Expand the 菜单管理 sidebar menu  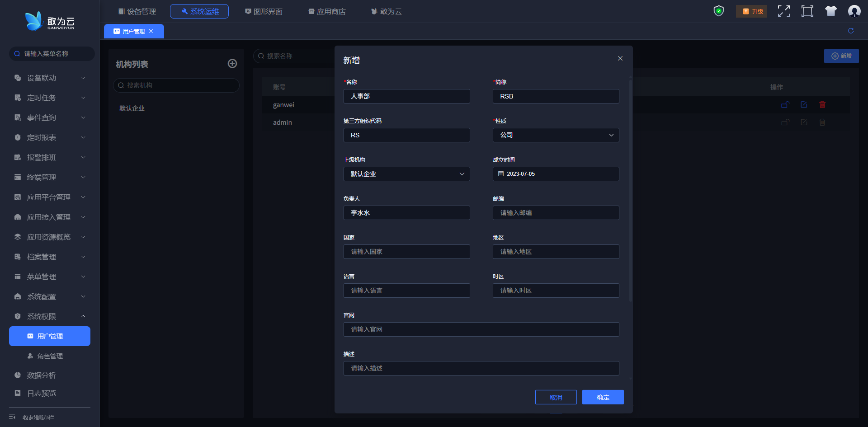(50, 277)
